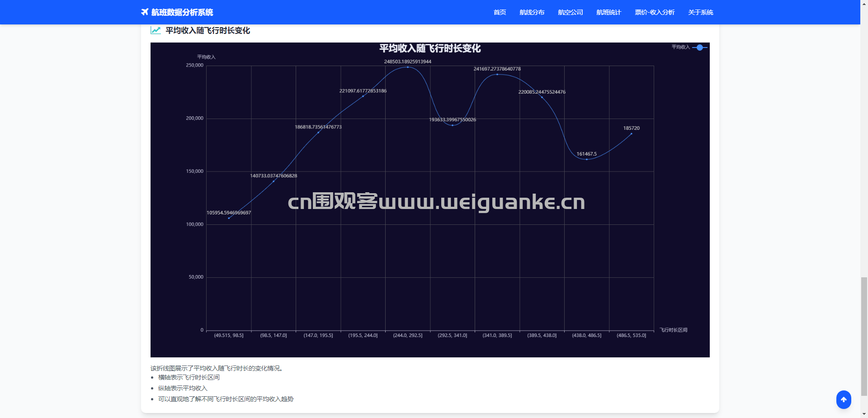The image size is (868, 418).
Task: Open the 航线分布 page
Action: (x=532, y=12)
